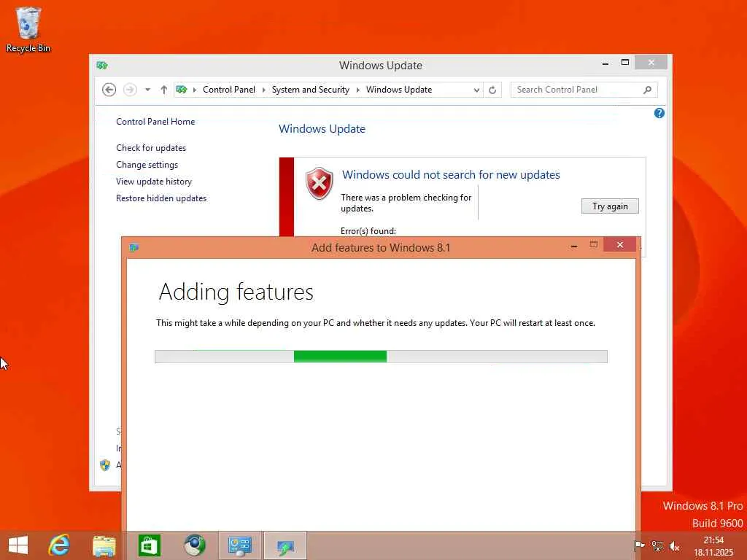Open Help with the blue question mark
The height and width of the screenshot is (560, 747).
pos(659,113)
